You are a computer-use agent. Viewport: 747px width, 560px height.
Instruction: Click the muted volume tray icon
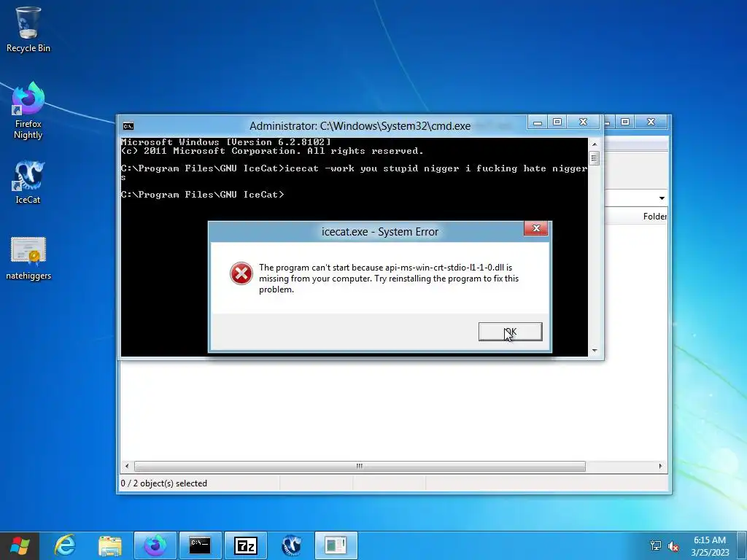pos(673,545)
